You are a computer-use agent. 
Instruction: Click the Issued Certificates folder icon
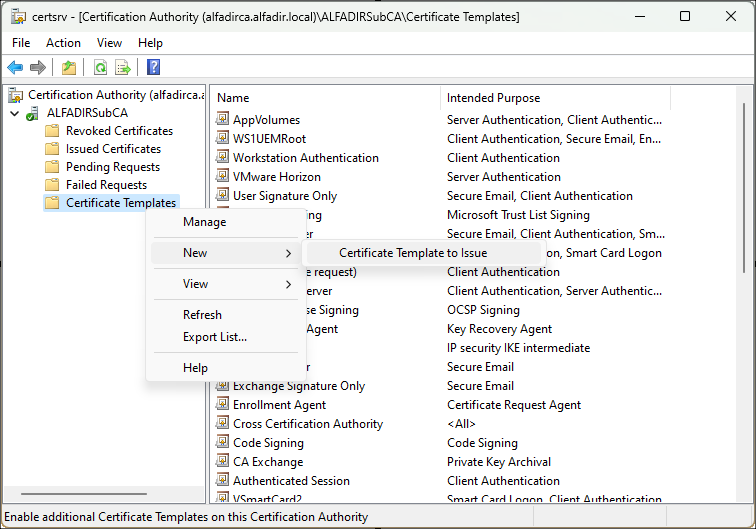52,149
